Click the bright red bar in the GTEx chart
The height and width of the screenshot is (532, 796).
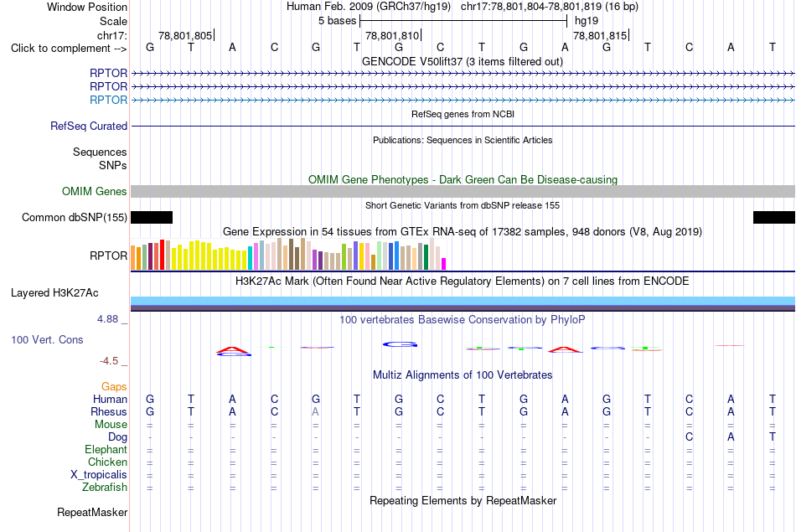[x=162, y=255]
